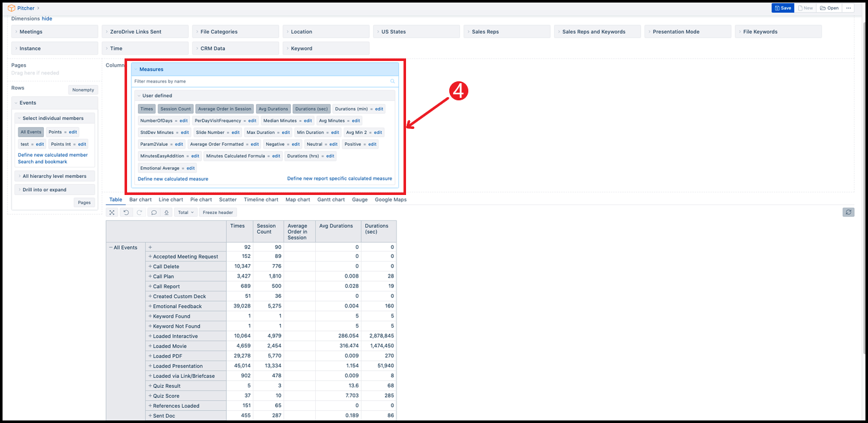
Task: Switch to the Timeline chart tab
Action: coord(261,199)
